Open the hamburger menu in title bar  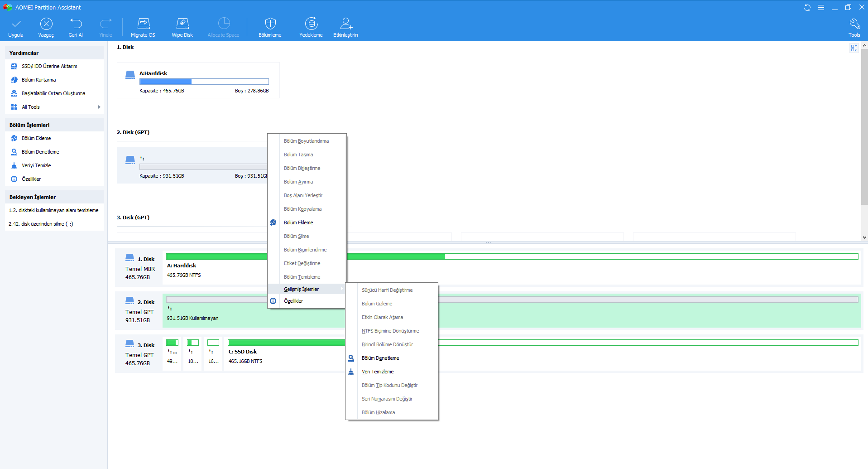821,7
